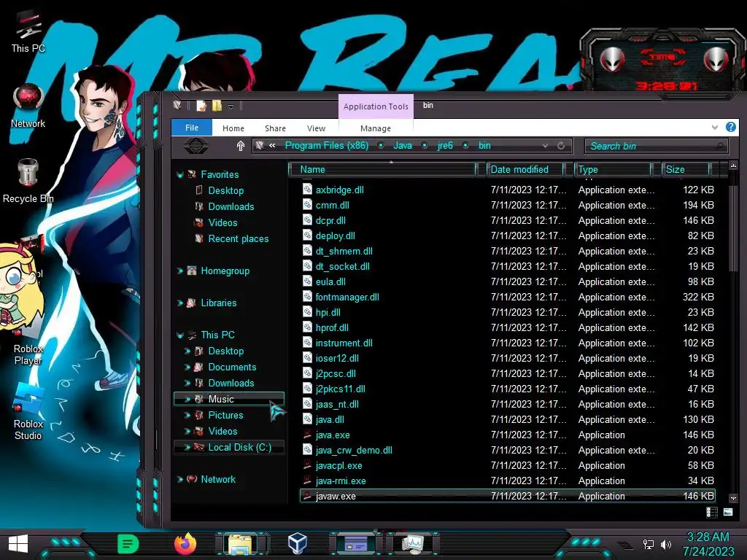Switch to large icons view icon
The height and width of the screenshot is (560, 747).
point(728,512)
